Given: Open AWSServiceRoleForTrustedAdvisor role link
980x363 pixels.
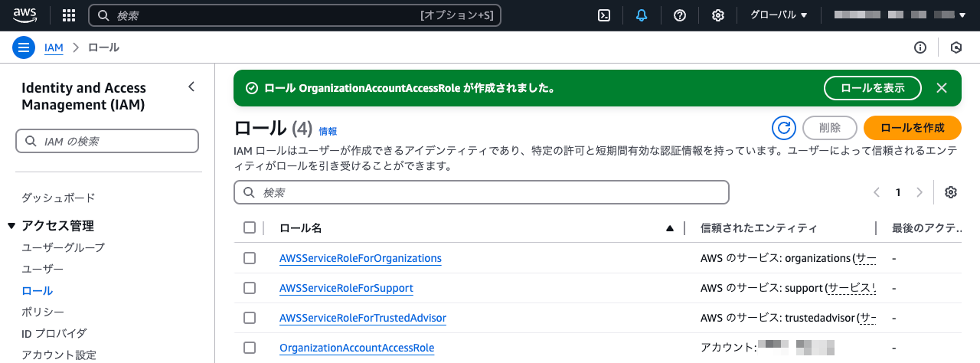Looking at the screenshot, I should point(363,318).
